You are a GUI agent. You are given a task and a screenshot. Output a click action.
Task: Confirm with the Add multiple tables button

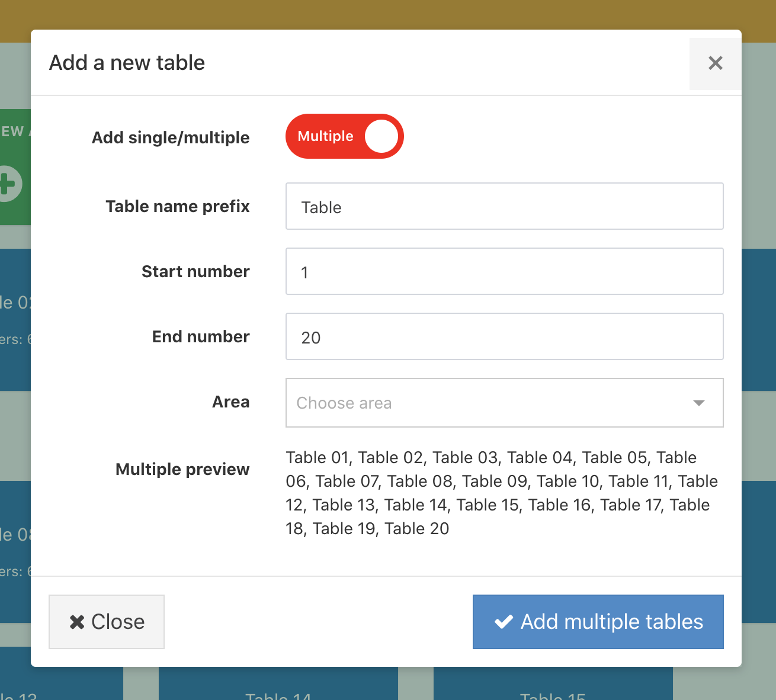pyautogui.click(x=598, y=622)
